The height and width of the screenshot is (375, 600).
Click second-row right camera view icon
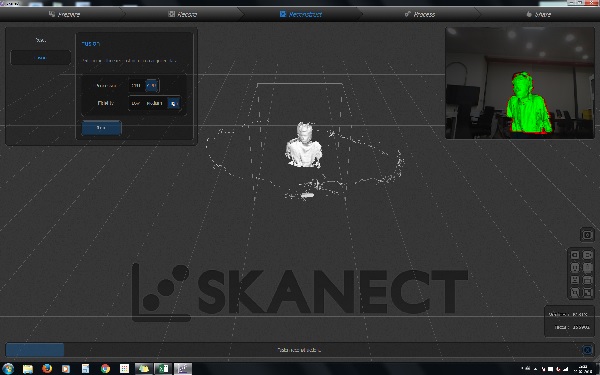587,267
